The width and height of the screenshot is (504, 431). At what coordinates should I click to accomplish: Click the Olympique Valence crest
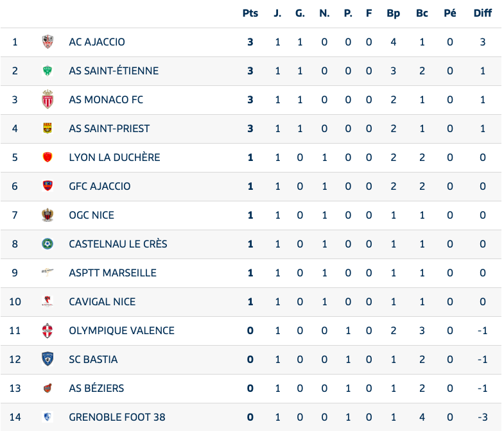point(48,331)
